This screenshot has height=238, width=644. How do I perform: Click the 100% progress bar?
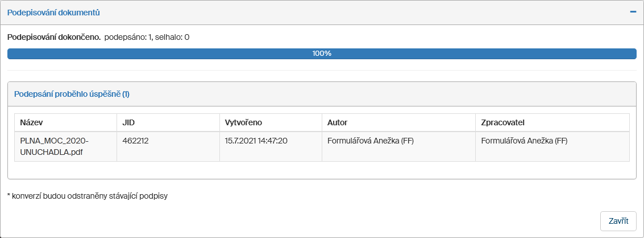171,54
